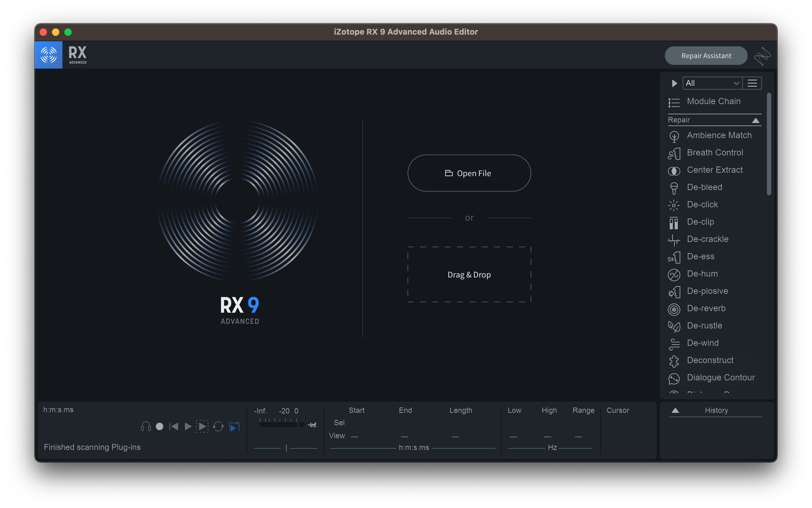
Task: Click 'Finished scanning Plug-ins' status text
Action: pos(92,447)
